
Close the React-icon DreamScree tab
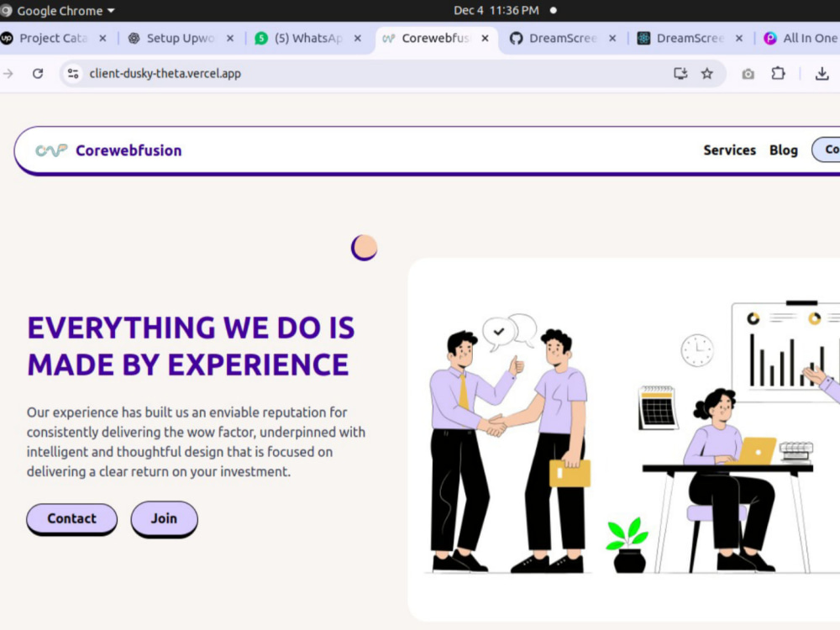point(738,39)
